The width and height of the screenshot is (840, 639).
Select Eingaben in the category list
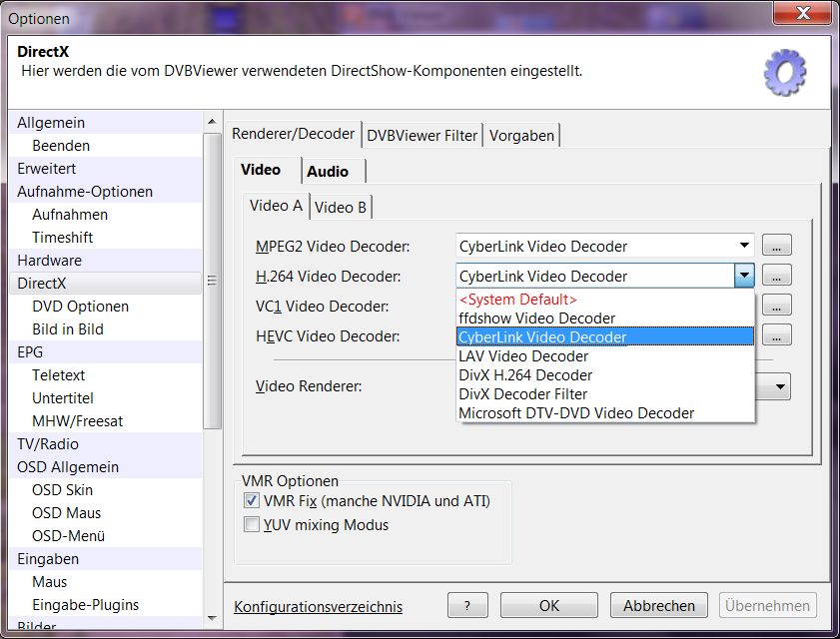(106, 559)
